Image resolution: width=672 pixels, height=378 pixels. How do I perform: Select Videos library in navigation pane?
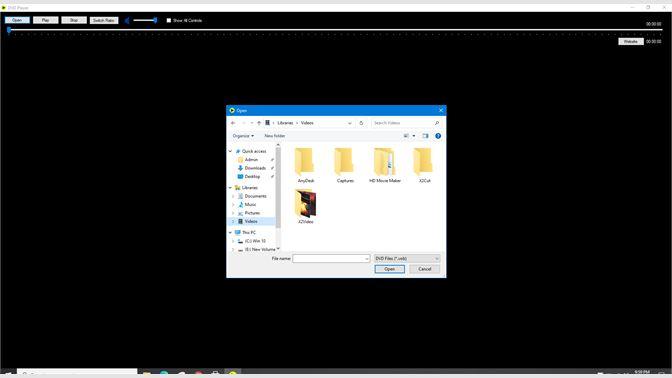pos(251,222)
